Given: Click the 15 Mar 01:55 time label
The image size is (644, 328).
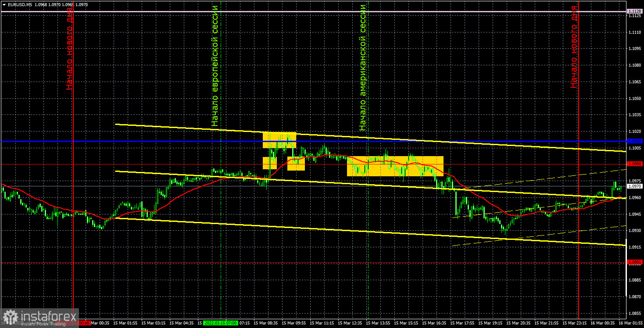Looking at the screenshot, I should [x=126, y=323].
